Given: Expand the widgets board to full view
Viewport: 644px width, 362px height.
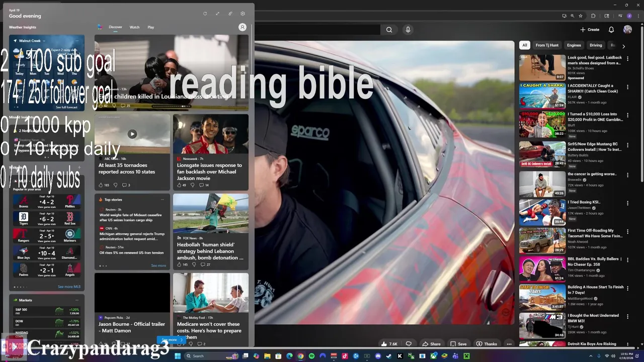Looking at the screenshot, I should pos(217,14).
